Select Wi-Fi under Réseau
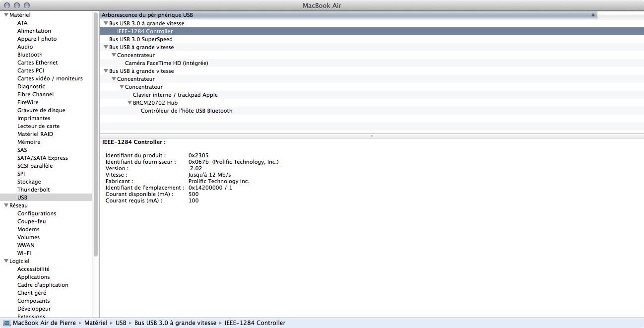This screenshot has height=328, width=644. click(x=24, y=253)
